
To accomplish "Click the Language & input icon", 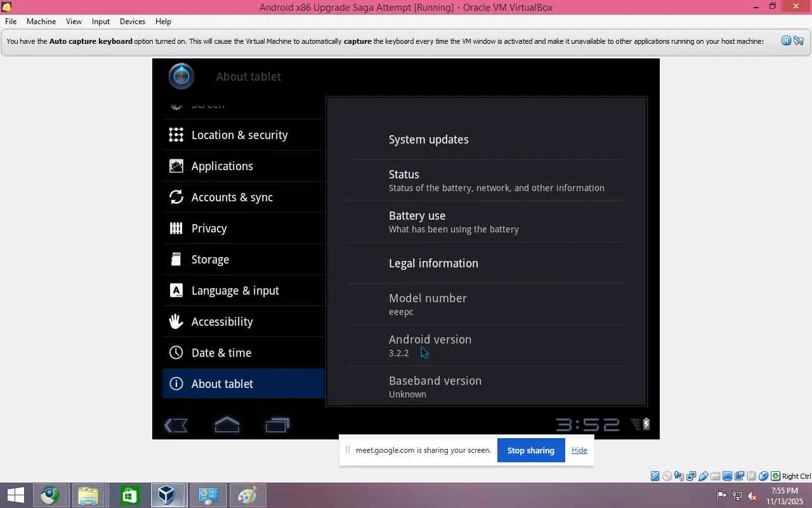I will [176, 290].
